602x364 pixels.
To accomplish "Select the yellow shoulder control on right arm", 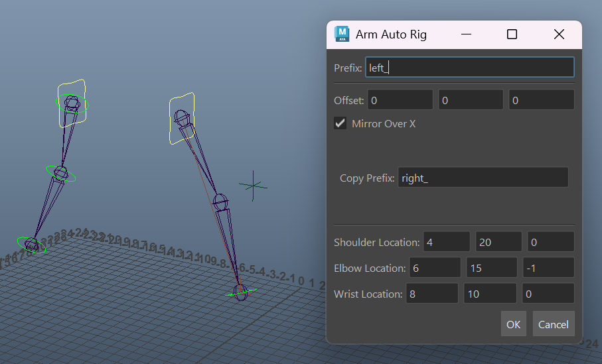I will click(x=182, y=118).
